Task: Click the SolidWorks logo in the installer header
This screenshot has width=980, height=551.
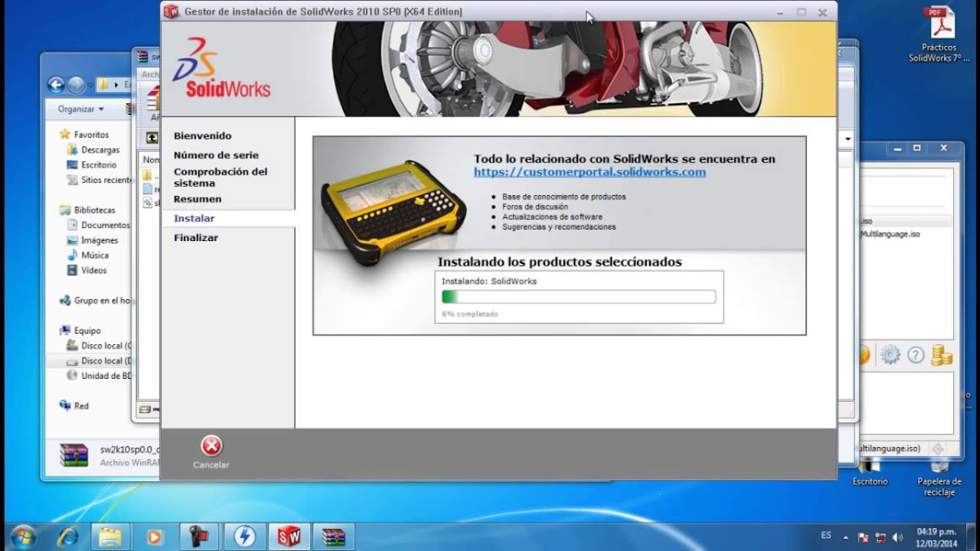Action: (222, 69)
